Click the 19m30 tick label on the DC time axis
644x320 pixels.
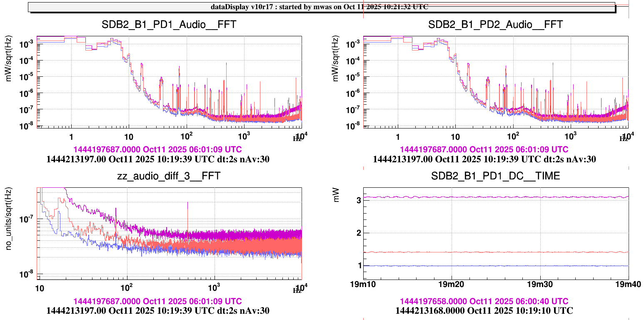(540, 285)
